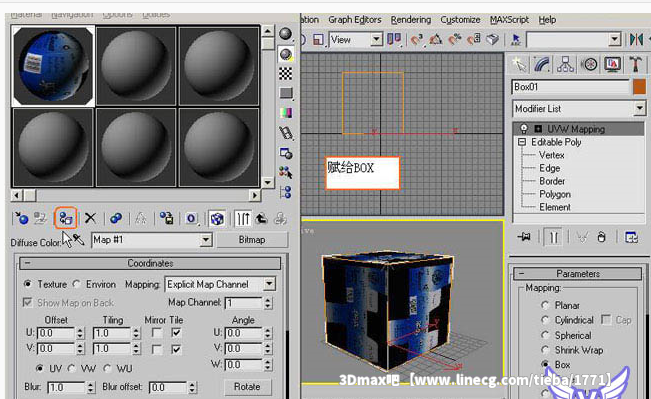Open the Modify command panel tab
This screenshot has width=651, height=399.
tap(542, 64)
